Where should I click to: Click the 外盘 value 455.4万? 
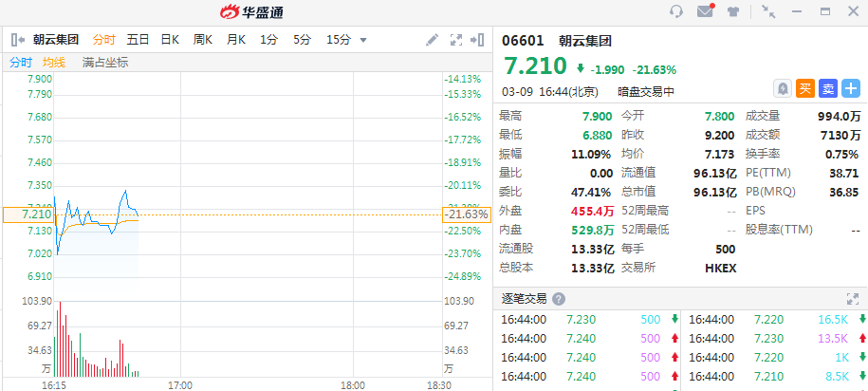(593, 211)
